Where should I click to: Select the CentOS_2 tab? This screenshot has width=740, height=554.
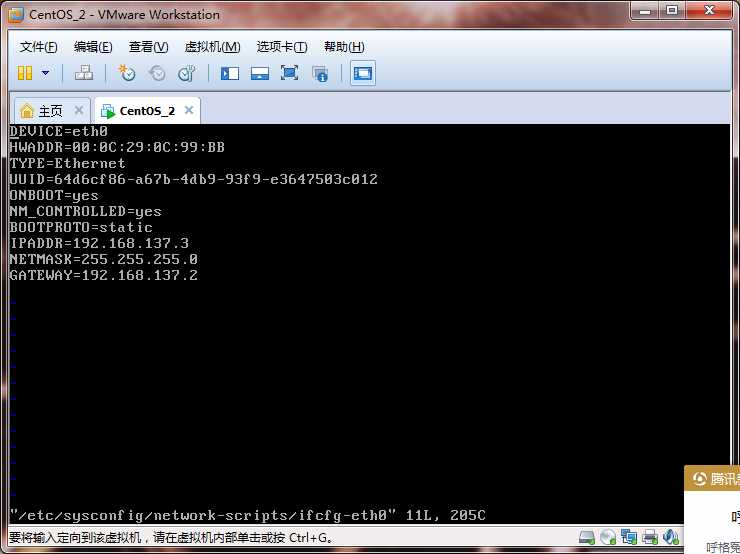pos(147,111)
